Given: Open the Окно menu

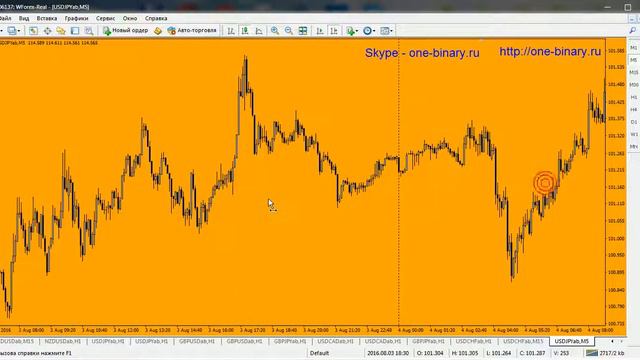Looking at the screenshot, I should coord(130,18).
